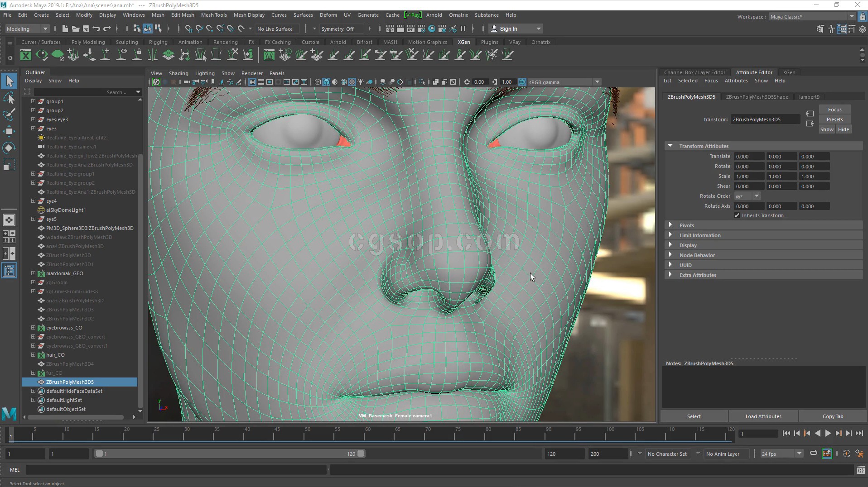Screen dimensions: 868x487
Task: Click the Load Attributes button
Action: coord(763,416)
